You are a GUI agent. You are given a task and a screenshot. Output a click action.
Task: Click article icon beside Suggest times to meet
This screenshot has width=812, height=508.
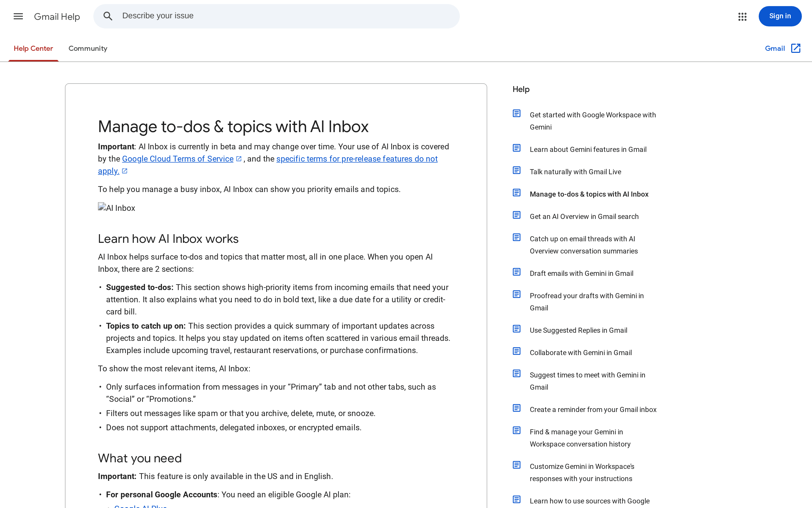pos(517,374)
